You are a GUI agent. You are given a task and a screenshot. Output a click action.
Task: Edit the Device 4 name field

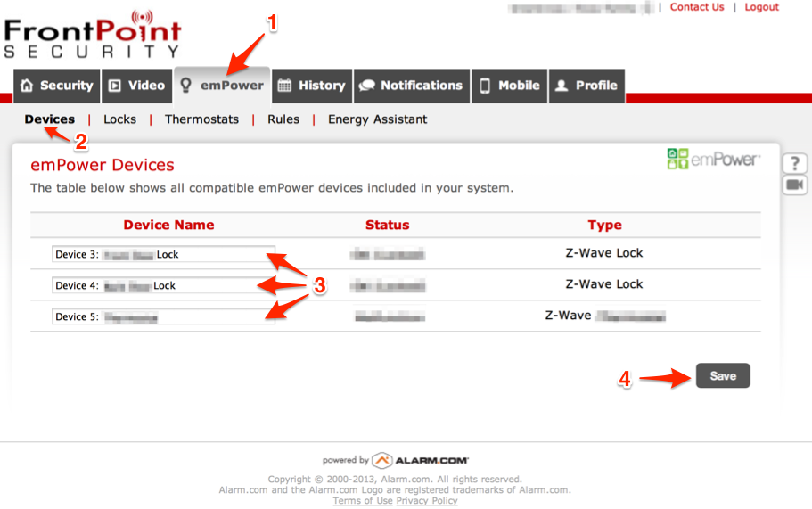click(x=163, y=285)
